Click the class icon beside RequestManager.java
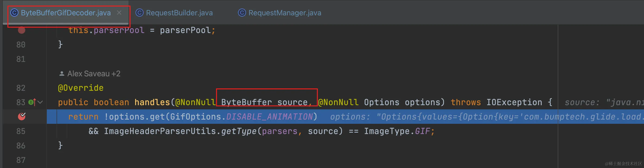Viewport: 644px width, 168px height. point(242,13)
